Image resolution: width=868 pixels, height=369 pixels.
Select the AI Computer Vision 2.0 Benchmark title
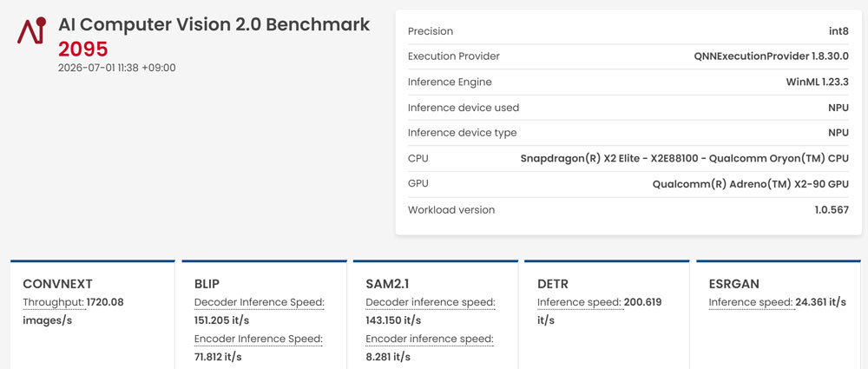(x=214, y=25)
